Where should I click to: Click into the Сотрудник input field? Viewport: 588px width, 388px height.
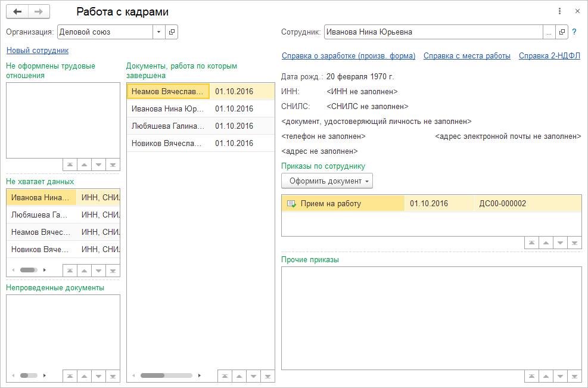click(x=432, y=32)
